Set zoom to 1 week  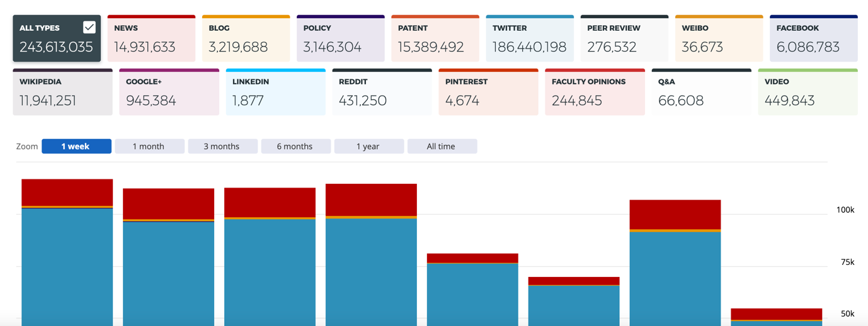coord(76,147)
